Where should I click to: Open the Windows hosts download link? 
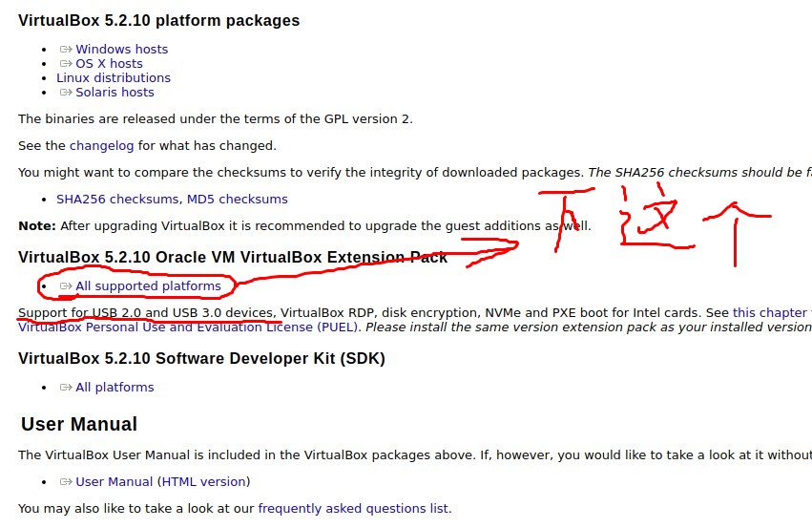point(121,50)
